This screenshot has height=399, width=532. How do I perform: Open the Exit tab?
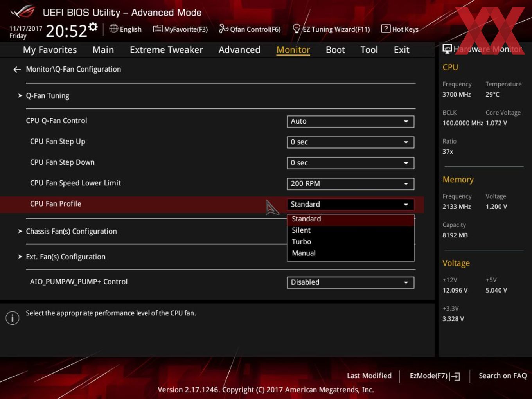(401, 50)
